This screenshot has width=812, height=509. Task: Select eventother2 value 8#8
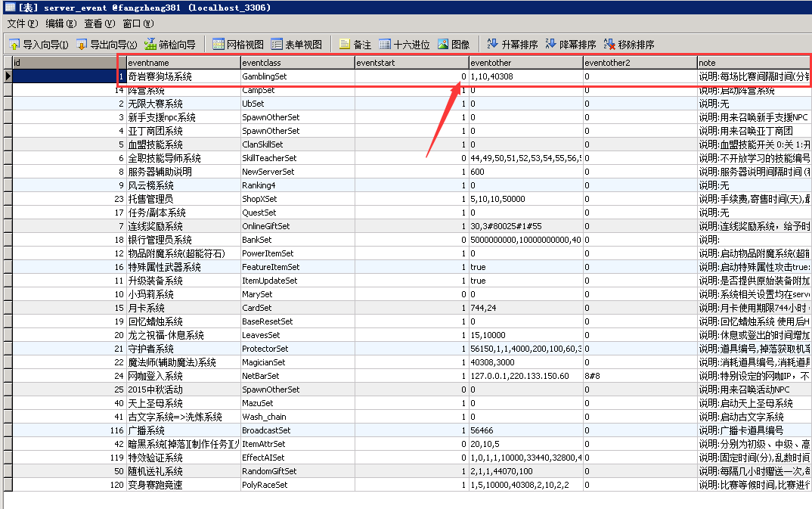(x=640, y=376)
